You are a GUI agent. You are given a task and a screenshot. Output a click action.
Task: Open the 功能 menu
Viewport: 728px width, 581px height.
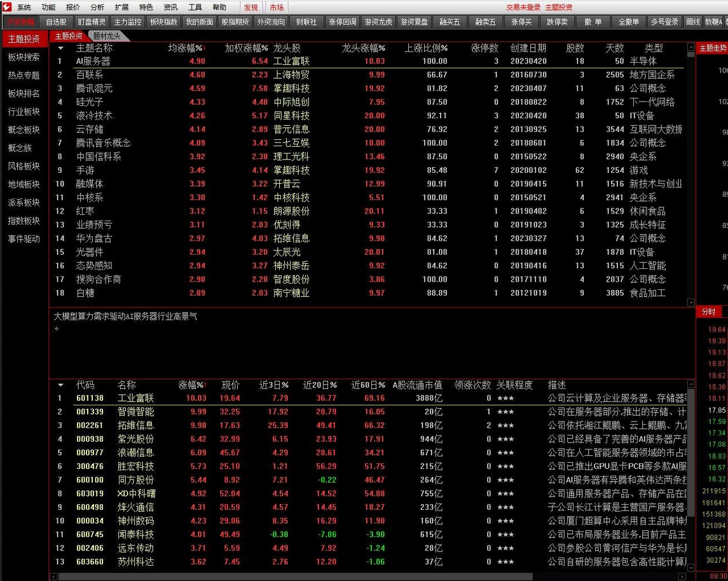point(48,7)
